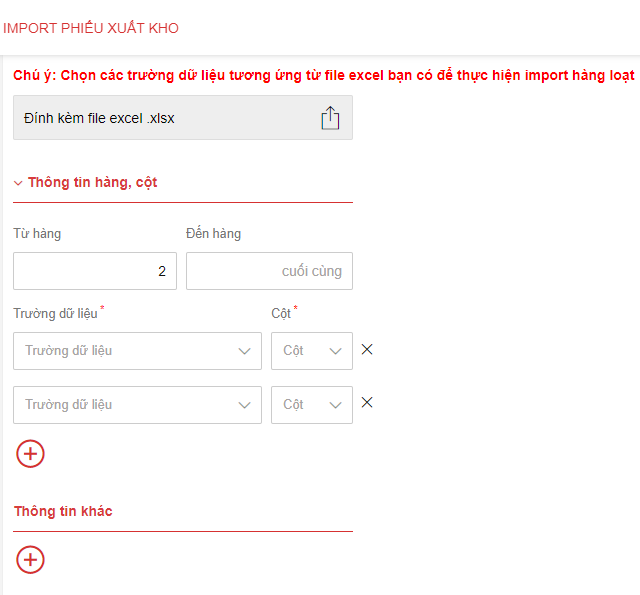Collapse the Thông tin hàng, cột section

click(18, 183)
